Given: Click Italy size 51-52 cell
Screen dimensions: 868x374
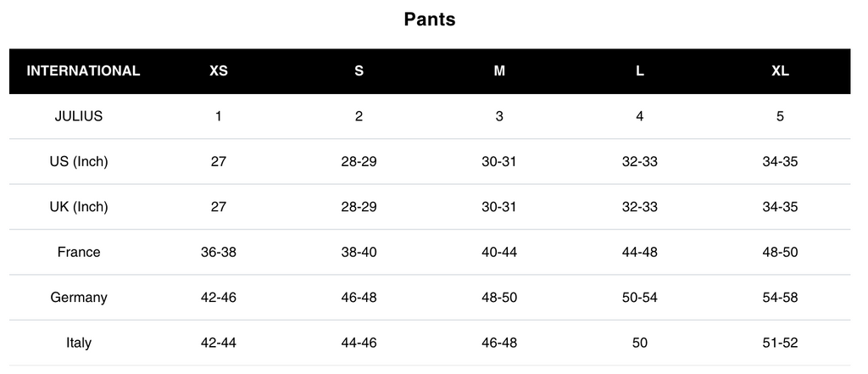Looking at the screenshot, I should [780, 343].
